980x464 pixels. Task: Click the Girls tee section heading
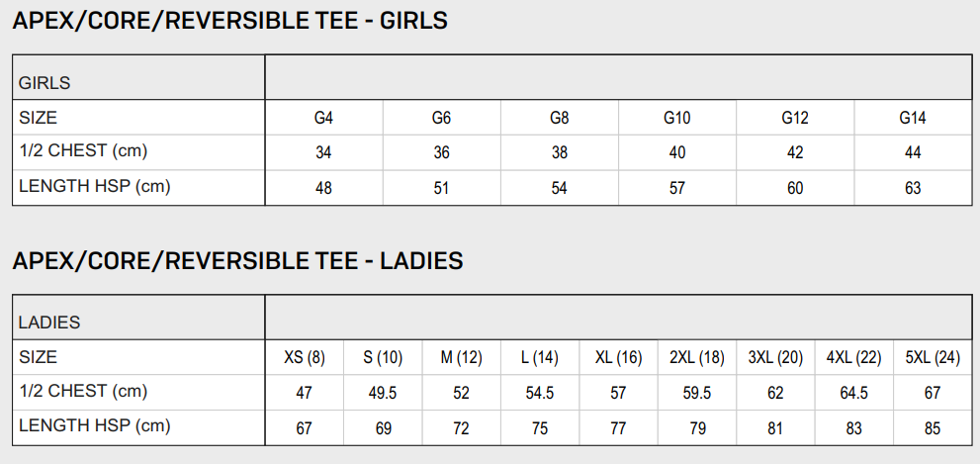click(x=229, y=21)
